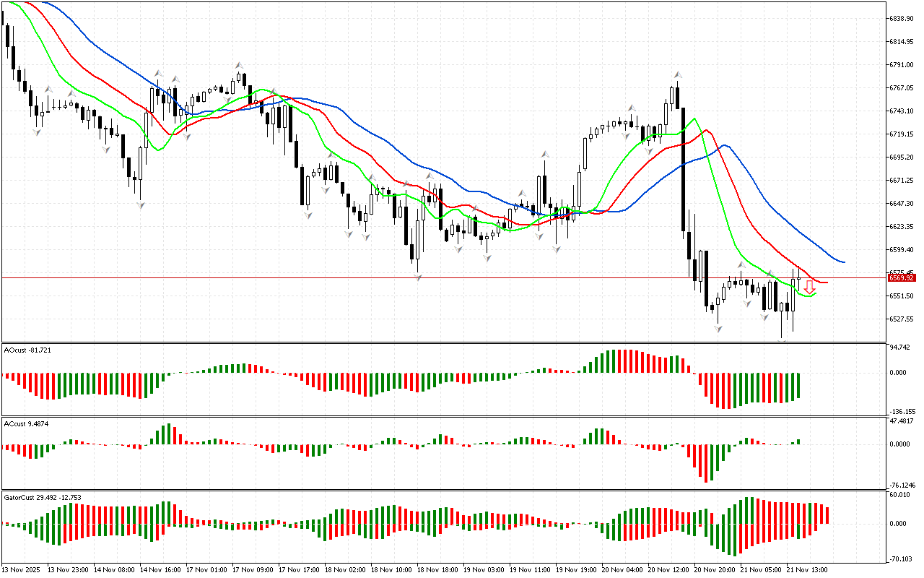Screen dimensions: 924x578
Task: Click the AOcust indicator label
Action: [27, 350]
